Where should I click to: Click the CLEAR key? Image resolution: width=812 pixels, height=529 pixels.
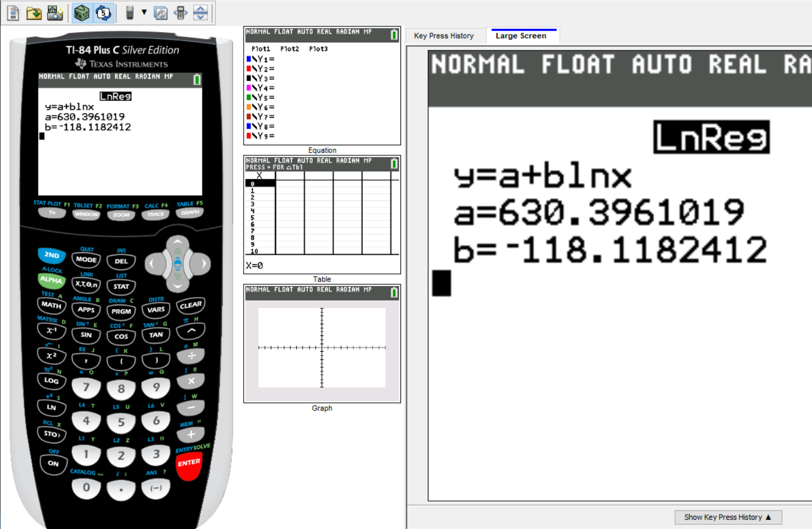(x=190, y=305)
